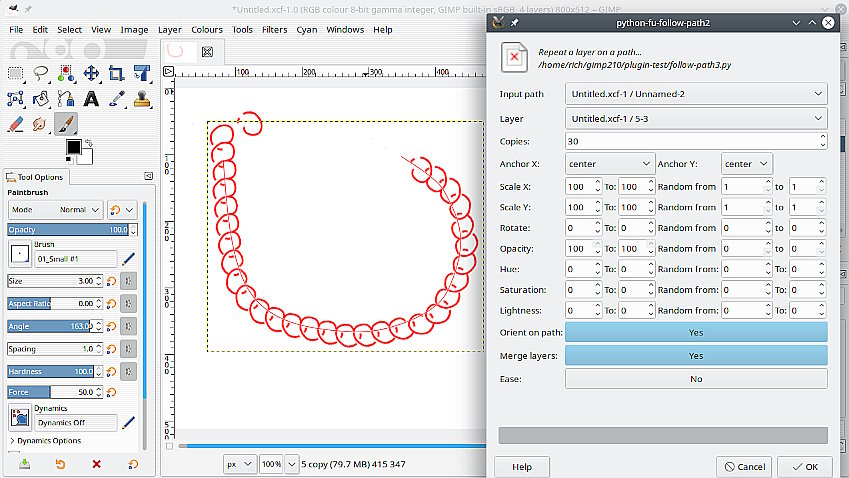The image size is (849, 478).
Task: Open the Anchor X dropdown
Action: [609, 164]
